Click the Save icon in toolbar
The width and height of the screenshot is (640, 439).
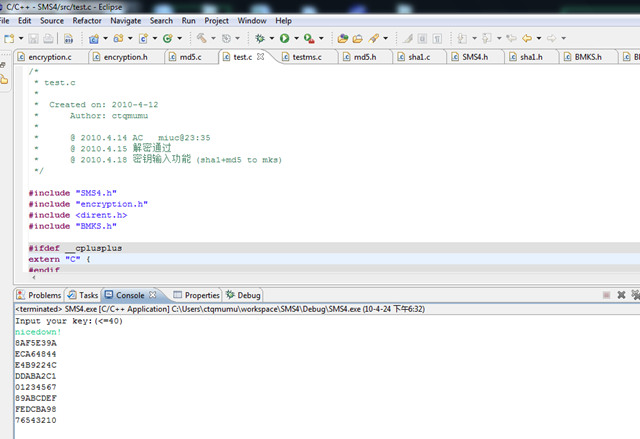pyautogui.click(x=33, y=38)
